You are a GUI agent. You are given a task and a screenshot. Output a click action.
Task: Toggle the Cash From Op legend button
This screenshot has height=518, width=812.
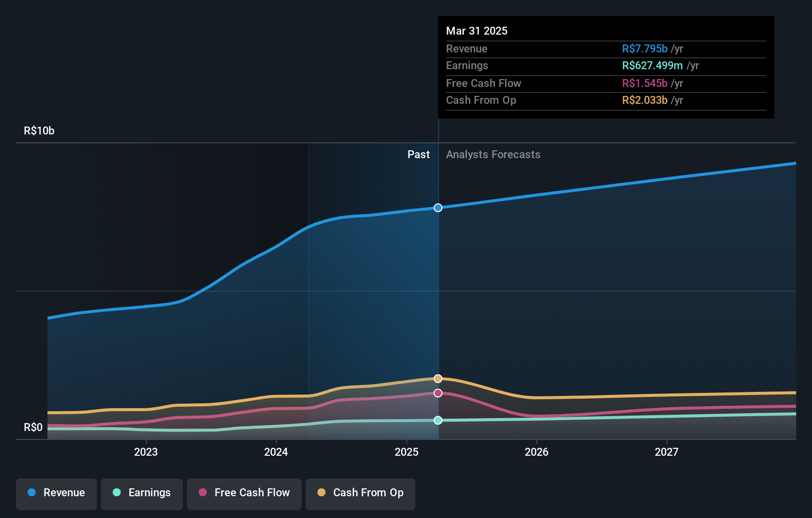[x=361, y=494]
